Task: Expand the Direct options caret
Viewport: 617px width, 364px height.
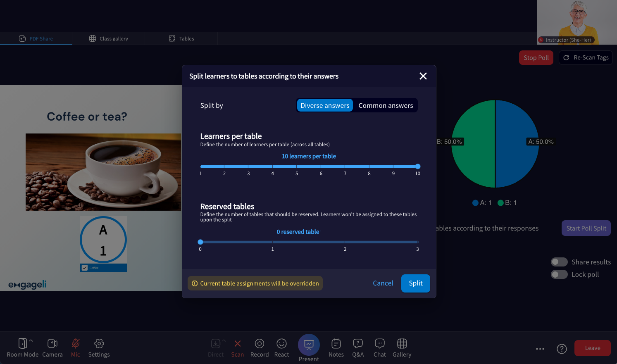Action: click(224, 340)
